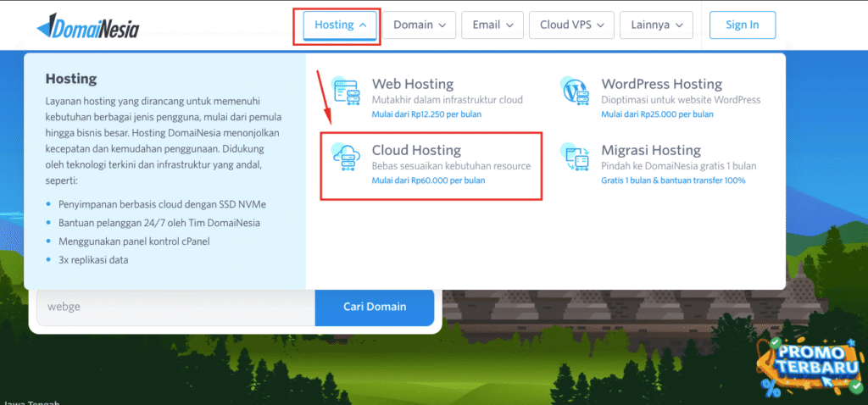Image resolution: width=868 pixels, height=405 pixels.
Task: Expand the Cloud VPS dropdown menu
Action: (571, 25)
